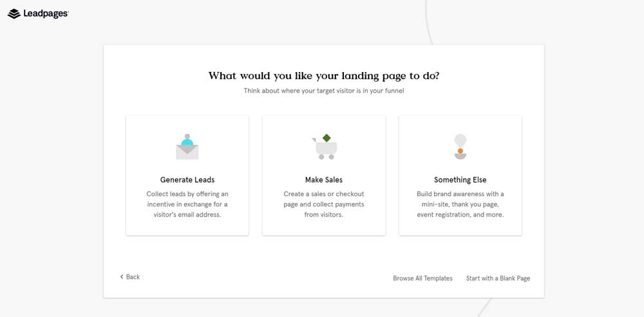Click the Make Sales checkout page description
This screenshot has height=317, width=644.
pyautogui.click(x=324, y=204)
